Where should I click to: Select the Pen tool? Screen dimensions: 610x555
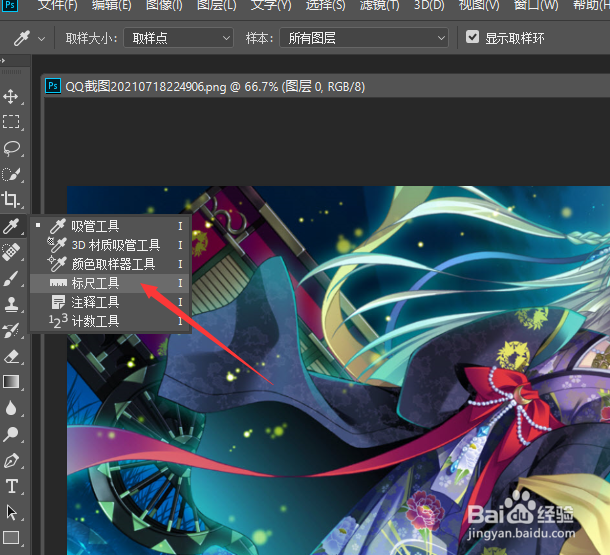[x=11, y=460]
